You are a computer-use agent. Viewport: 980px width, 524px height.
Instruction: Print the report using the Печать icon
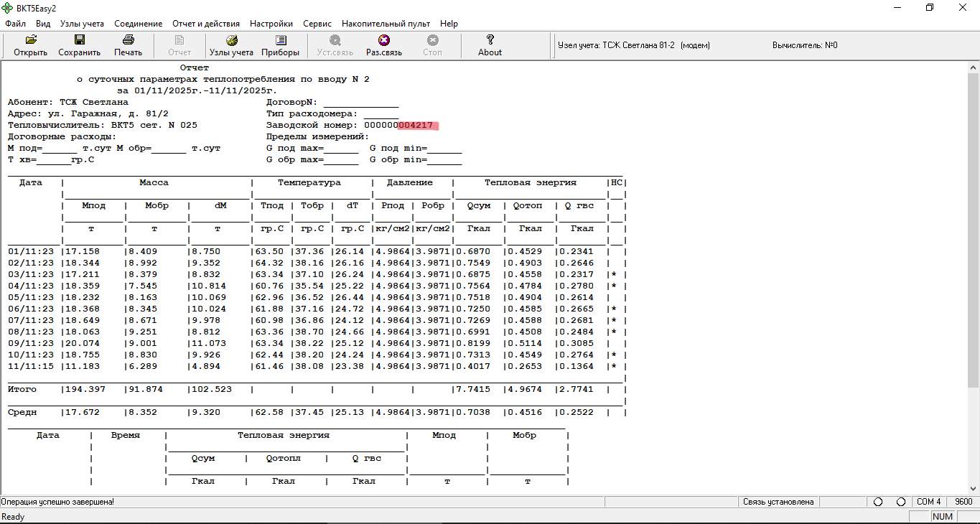coord(128,41)
